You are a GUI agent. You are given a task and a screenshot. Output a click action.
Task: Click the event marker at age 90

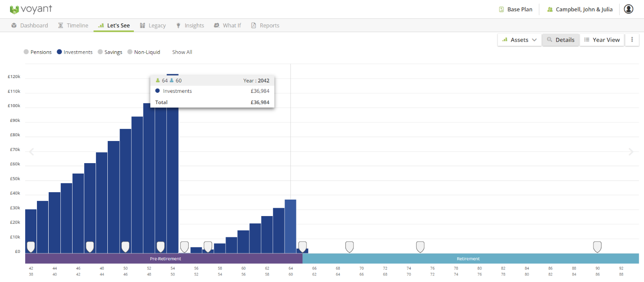[x=598, y=247]
